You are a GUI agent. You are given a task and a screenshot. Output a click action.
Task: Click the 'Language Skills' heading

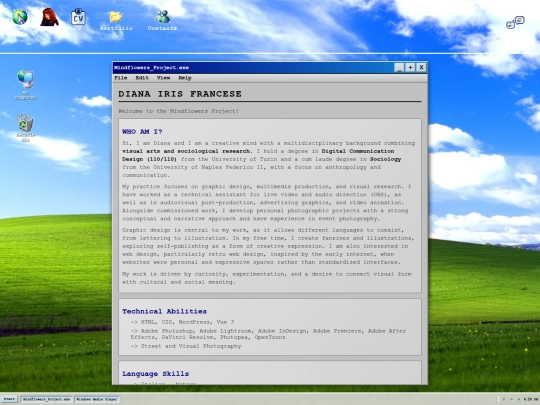(x=155, y=374)
